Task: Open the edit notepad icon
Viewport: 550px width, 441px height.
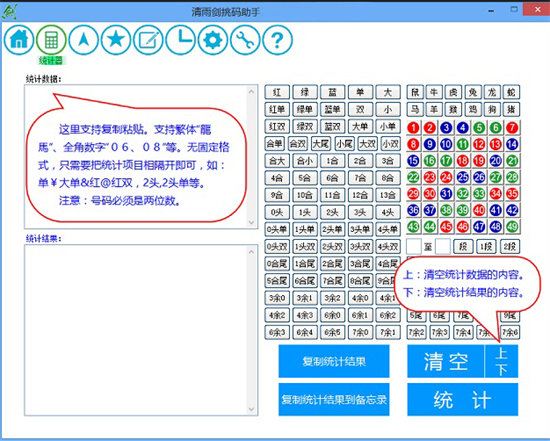Action: (148, 40)
